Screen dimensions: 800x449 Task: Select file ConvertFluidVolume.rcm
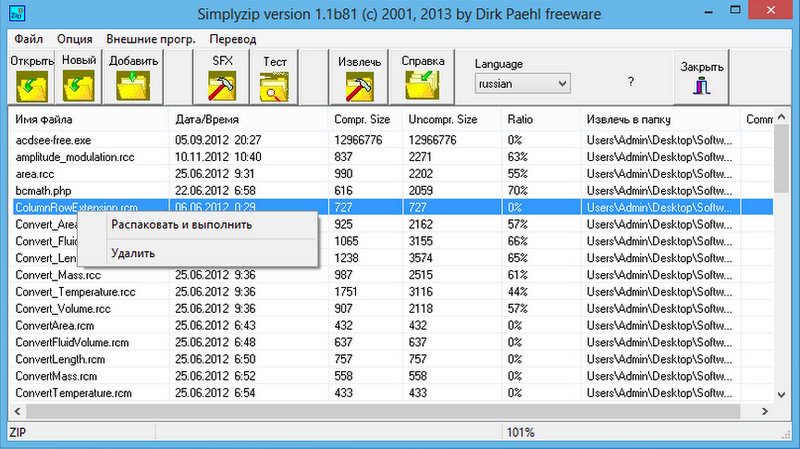(72, 342)
